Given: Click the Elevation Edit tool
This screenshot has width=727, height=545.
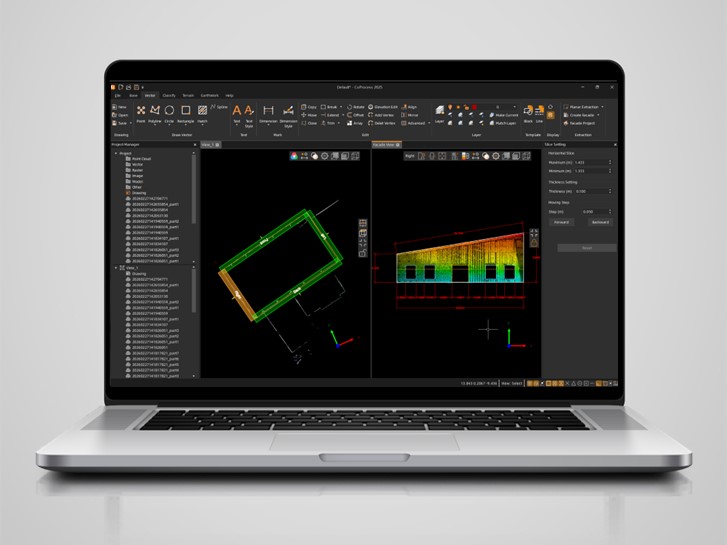Looking at the screenshot, I should click(x=383, y=107).
